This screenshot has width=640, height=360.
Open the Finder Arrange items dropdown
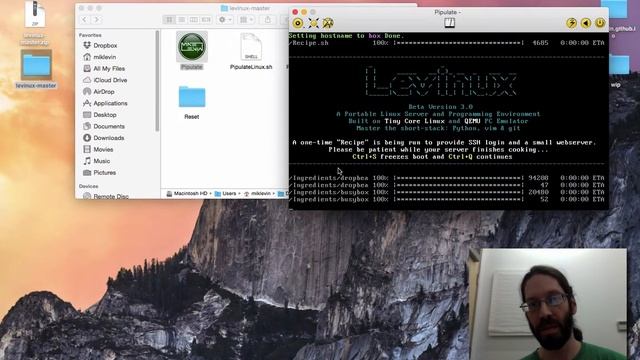tap(246, 19)
